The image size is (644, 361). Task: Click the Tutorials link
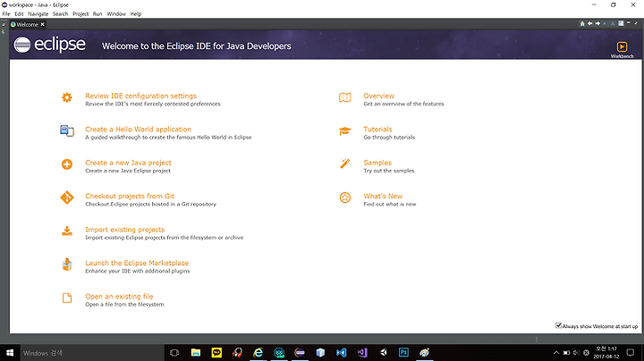pyautogui.click(x=377, y=130)
